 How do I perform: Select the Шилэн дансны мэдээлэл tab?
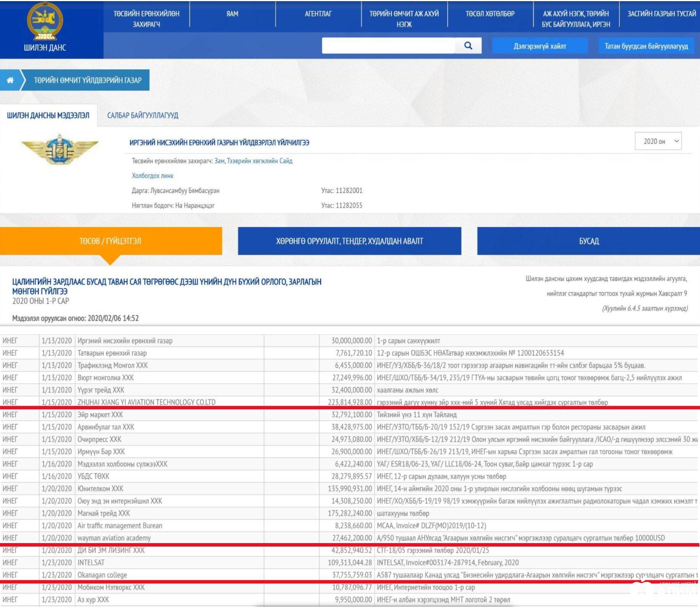pos(48,116)
